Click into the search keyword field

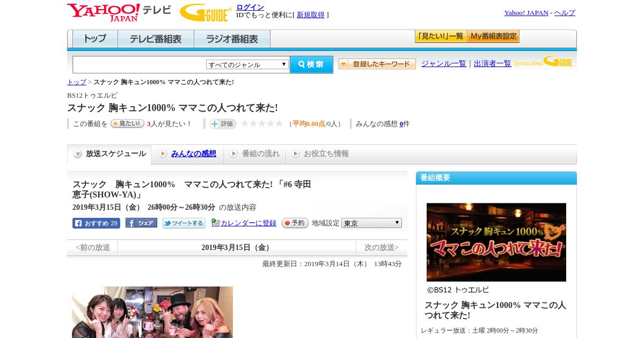click(x=140, y=64)
